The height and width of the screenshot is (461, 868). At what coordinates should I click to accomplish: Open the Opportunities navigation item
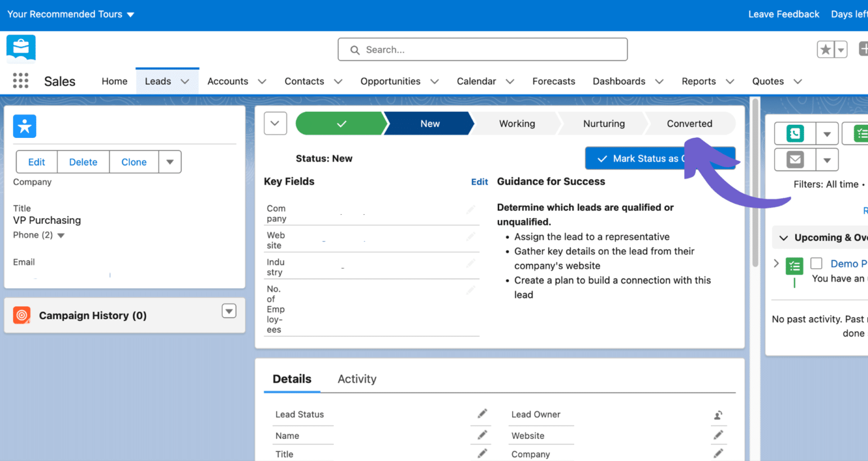[390, 81]
